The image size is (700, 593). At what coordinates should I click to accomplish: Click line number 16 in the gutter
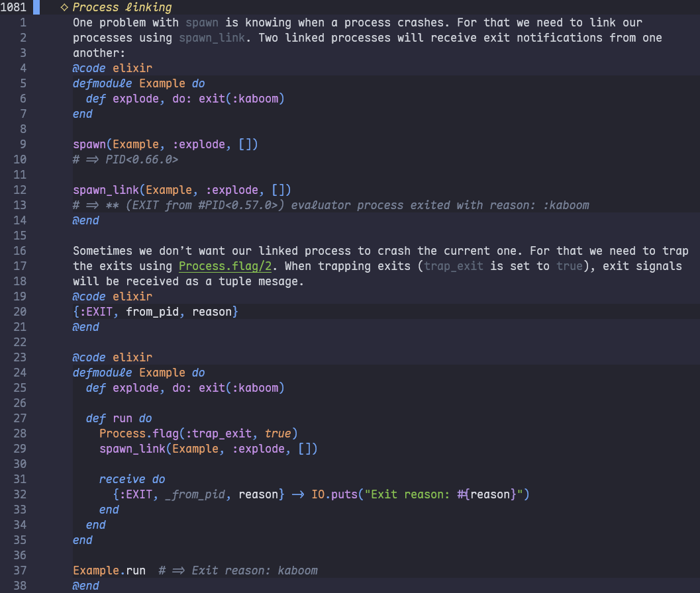pos(20,251)
